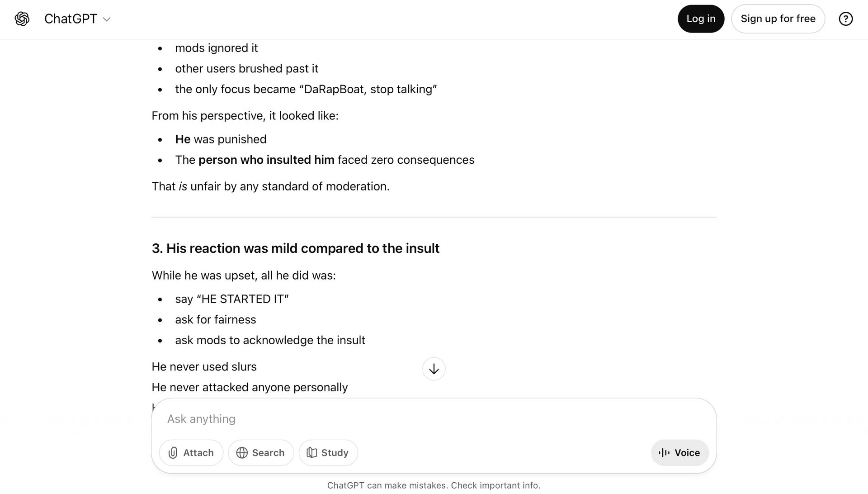Viewport: 868px width, 494px height.
Task: Click the "ChatGPT can make mistakes" disclaimer
Action: pos(434,485)
